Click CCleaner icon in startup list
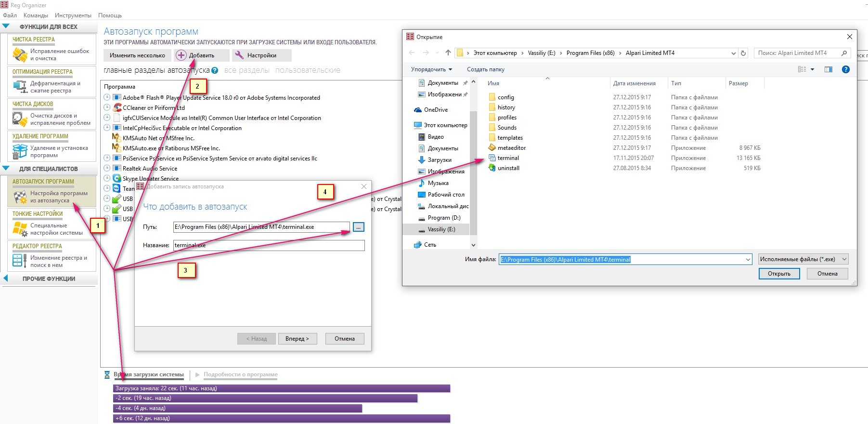Viewport: 868px width, 424px height. pyautogui.click(x=117, y=108)
